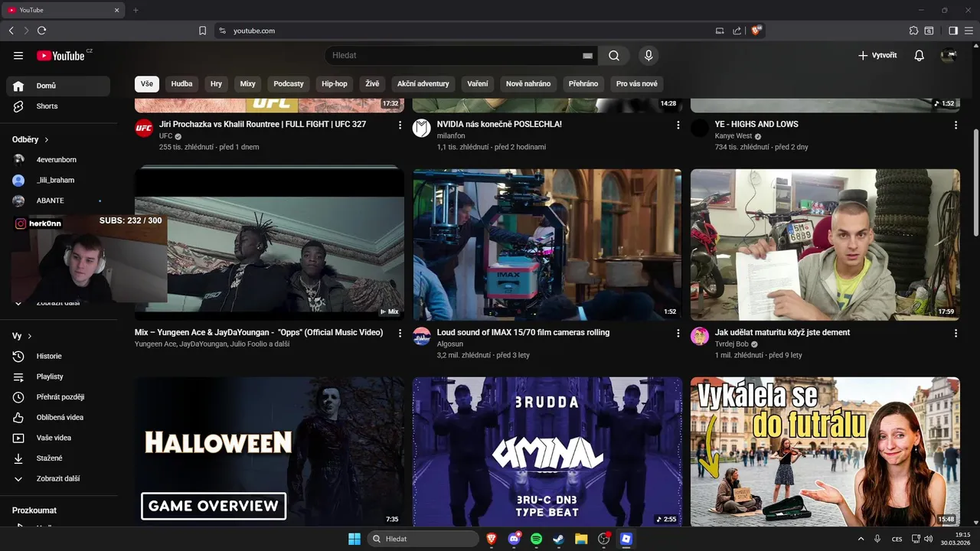Open Oblíbená videa list
This screenshot has height=551, width=980.
tap(58, 417)
